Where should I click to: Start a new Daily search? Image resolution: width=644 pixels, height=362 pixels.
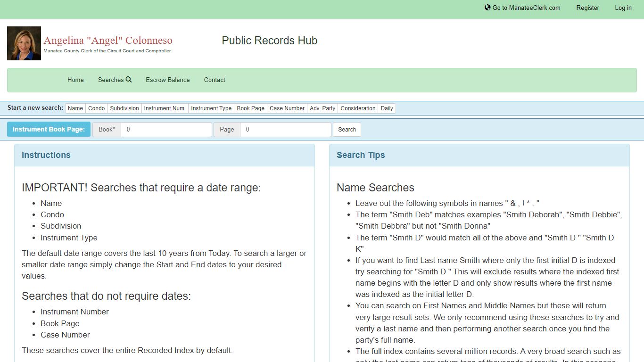387,108
